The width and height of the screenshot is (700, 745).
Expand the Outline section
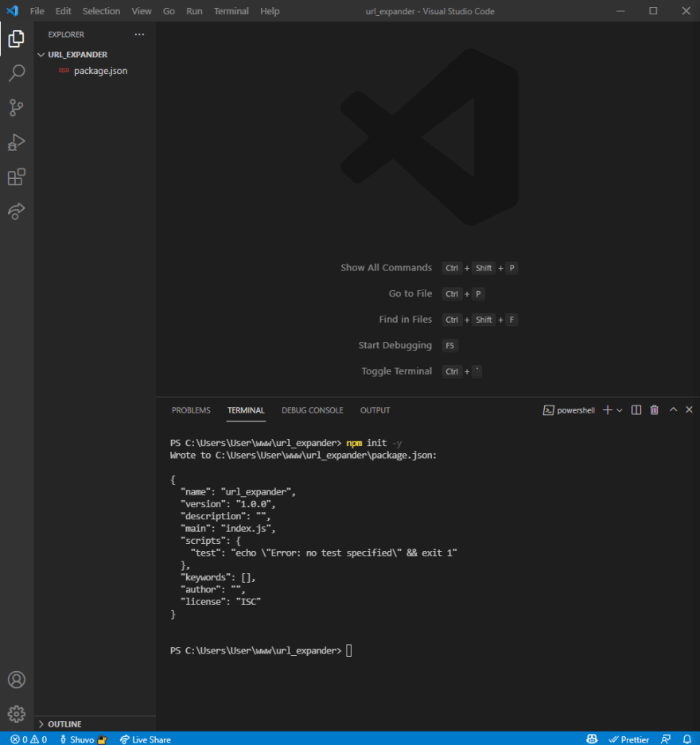pyautogui.click(x=64, y=724)
